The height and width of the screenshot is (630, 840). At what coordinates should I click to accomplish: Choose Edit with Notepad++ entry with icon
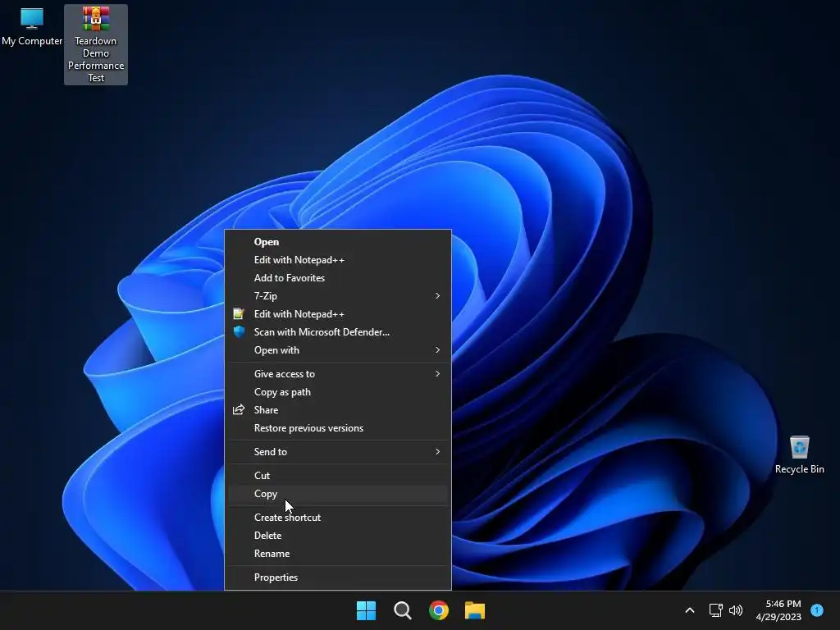[x=338, y=314]
